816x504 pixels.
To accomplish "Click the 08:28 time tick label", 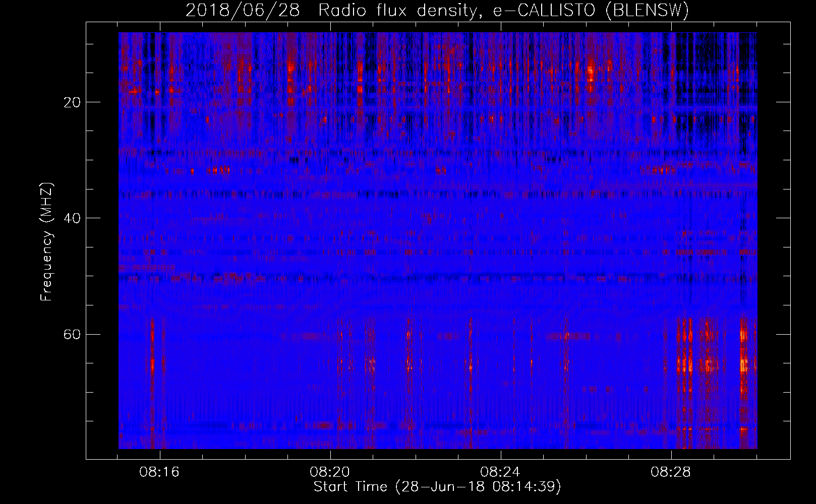I will [671, 473].
